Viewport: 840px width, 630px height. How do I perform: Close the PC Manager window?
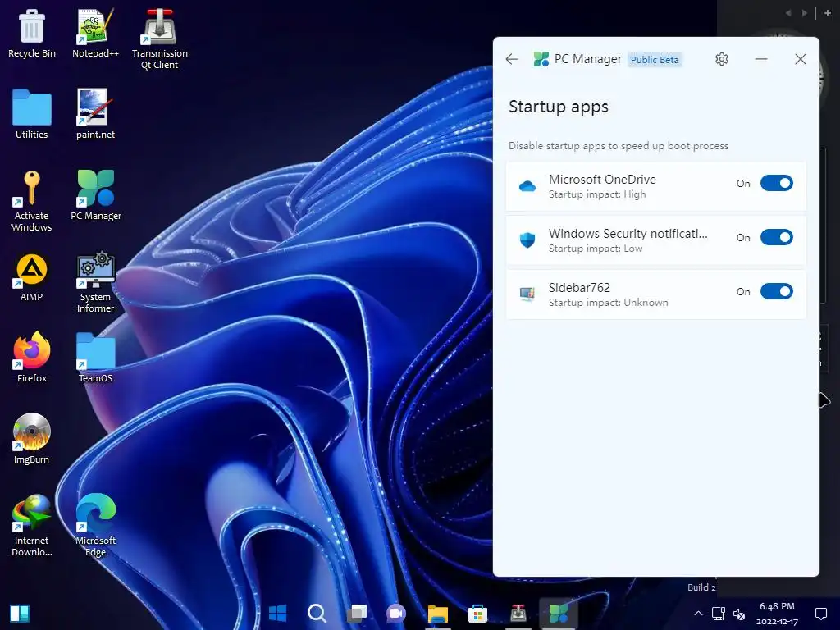[x=801, y=59]
